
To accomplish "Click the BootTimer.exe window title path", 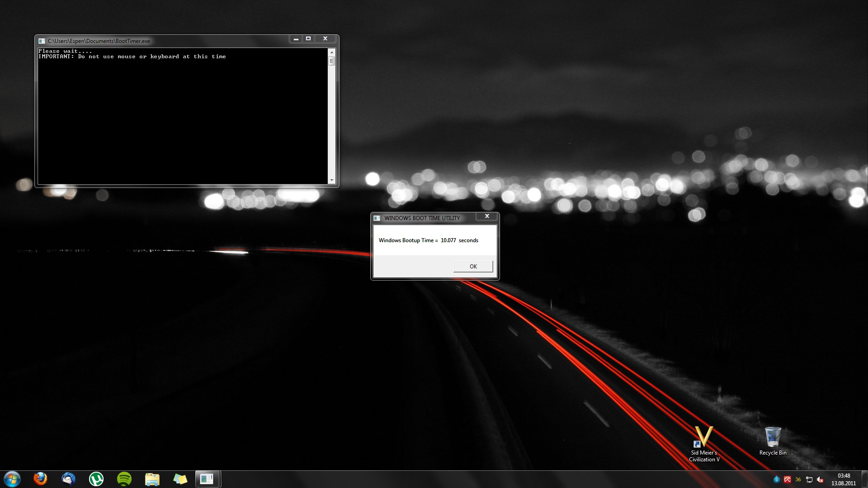I will pos(99,41).
